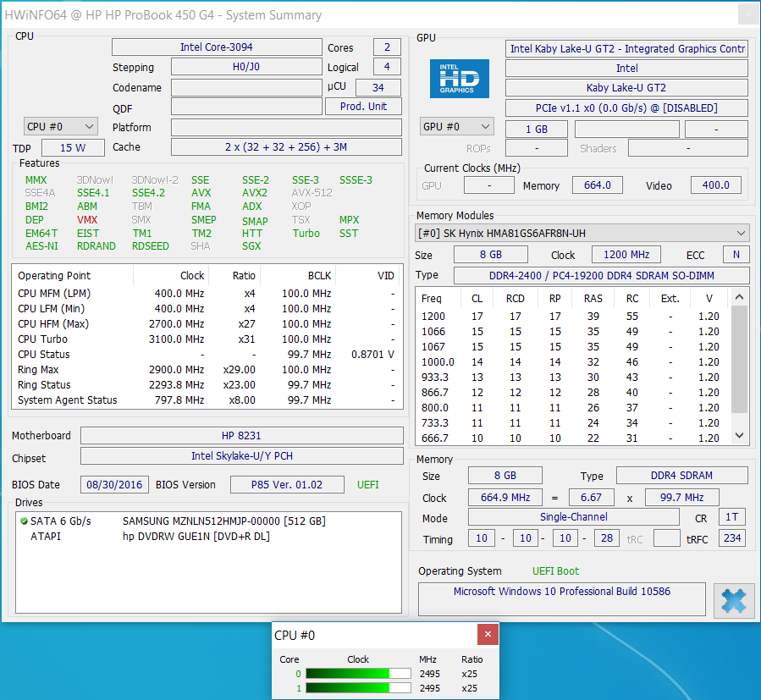Click the Memory clock 664.0 field
The image size is (761, 700).
click(598, 185)
